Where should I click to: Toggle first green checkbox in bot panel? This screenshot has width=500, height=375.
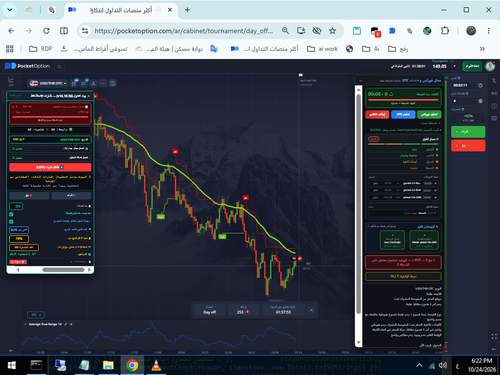pos(11,214)
